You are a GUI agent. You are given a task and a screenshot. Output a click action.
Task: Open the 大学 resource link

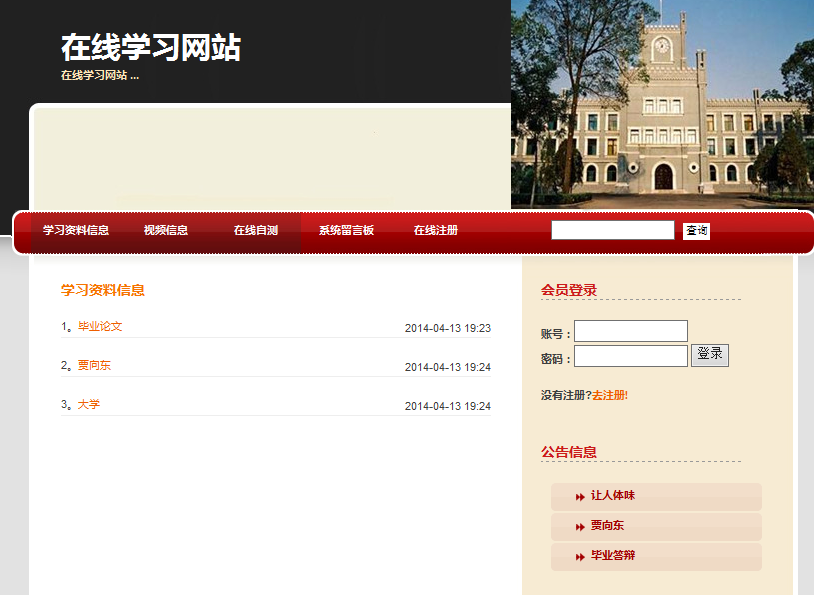(x=89, y=404)
